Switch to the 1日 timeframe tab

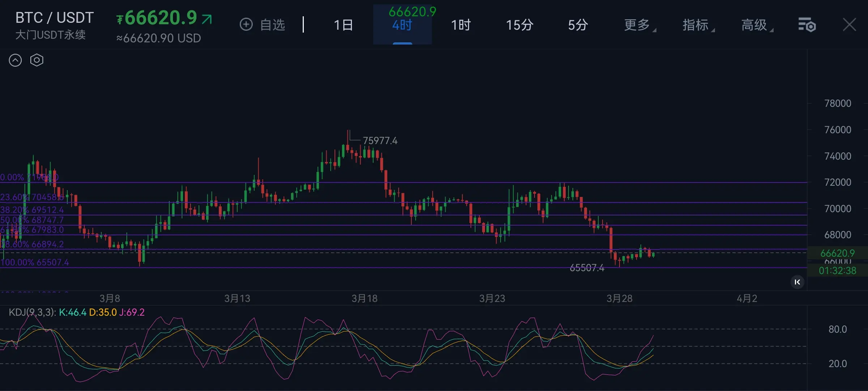pyautogui.click(x=343, y=25)
